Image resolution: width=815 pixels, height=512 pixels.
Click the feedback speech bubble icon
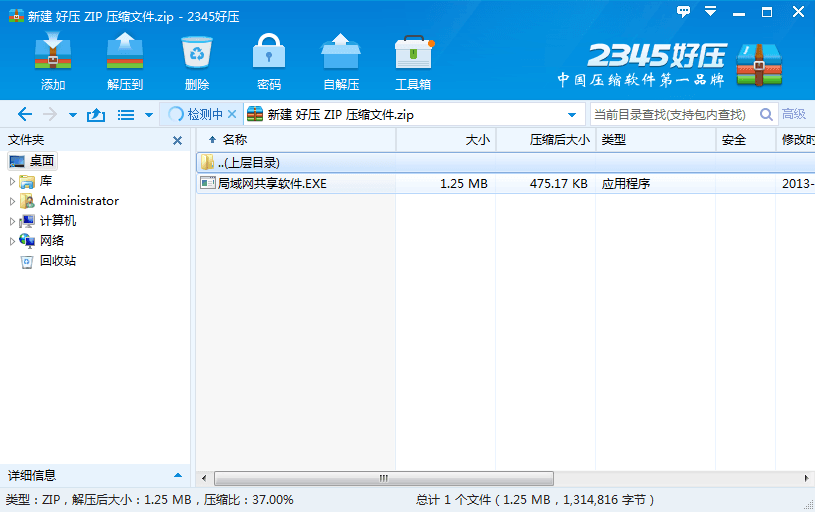click(x=683, y=11)
